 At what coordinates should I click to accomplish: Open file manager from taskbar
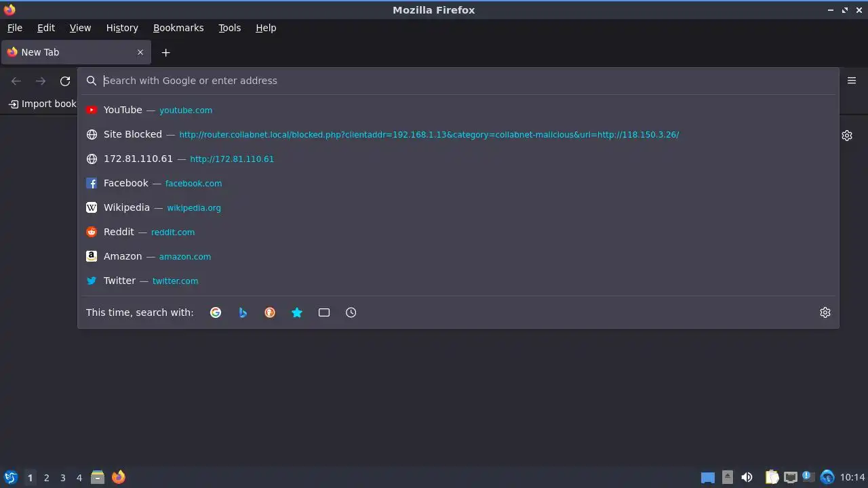point(98,477)
